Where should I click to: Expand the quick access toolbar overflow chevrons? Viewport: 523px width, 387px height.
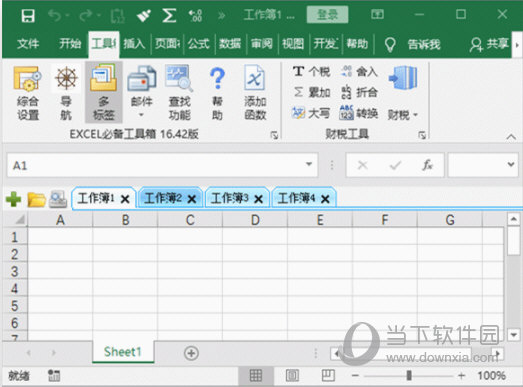coord(221,15)
